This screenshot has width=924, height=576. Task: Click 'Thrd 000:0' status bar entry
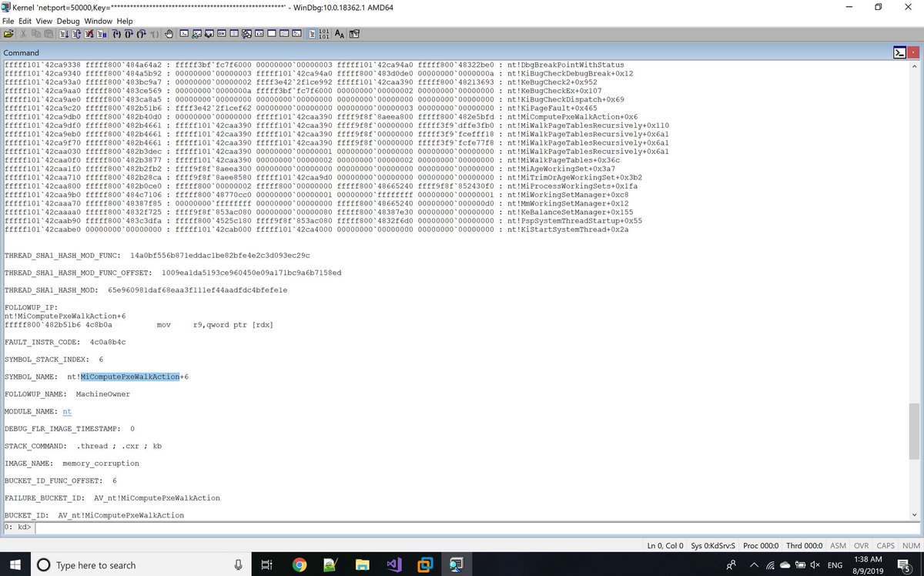[x=805, y=545]
